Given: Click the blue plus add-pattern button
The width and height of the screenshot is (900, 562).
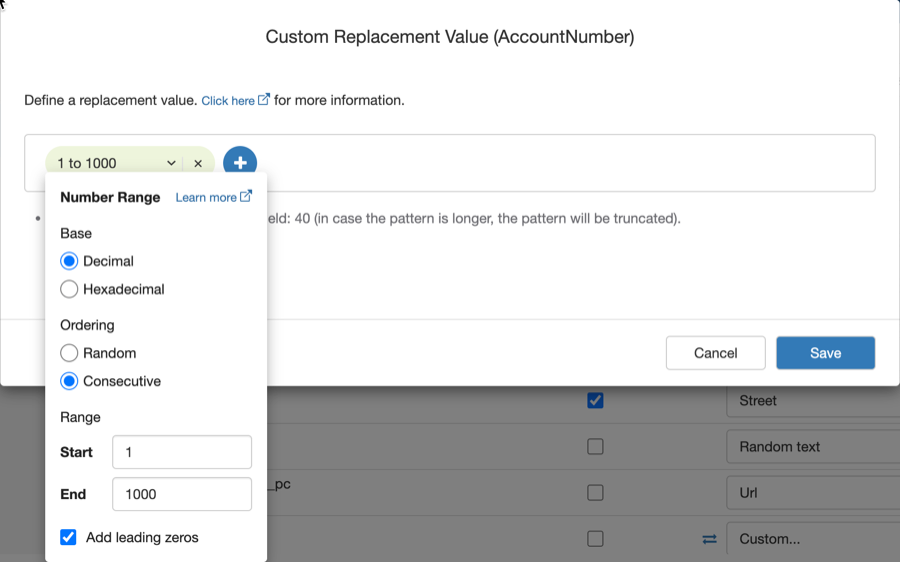Looking at the screenshot, I should click(x=240, y=162).
